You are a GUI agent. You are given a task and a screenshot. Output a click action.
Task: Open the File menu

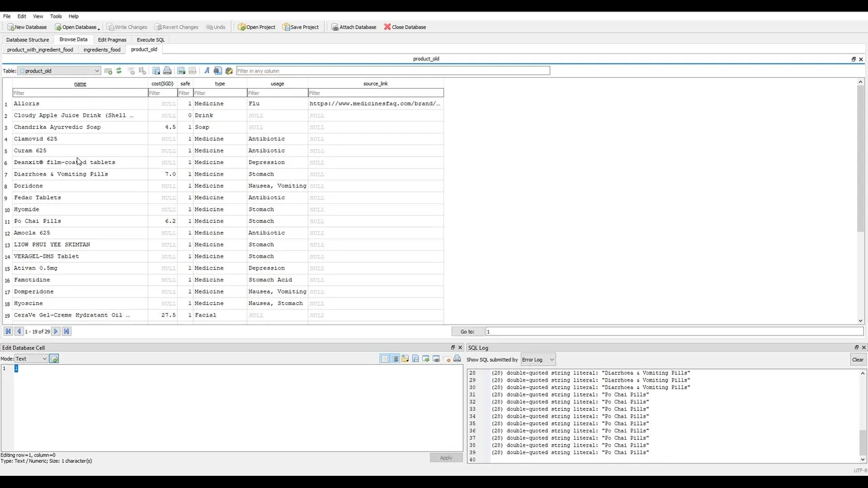point(7,16)
